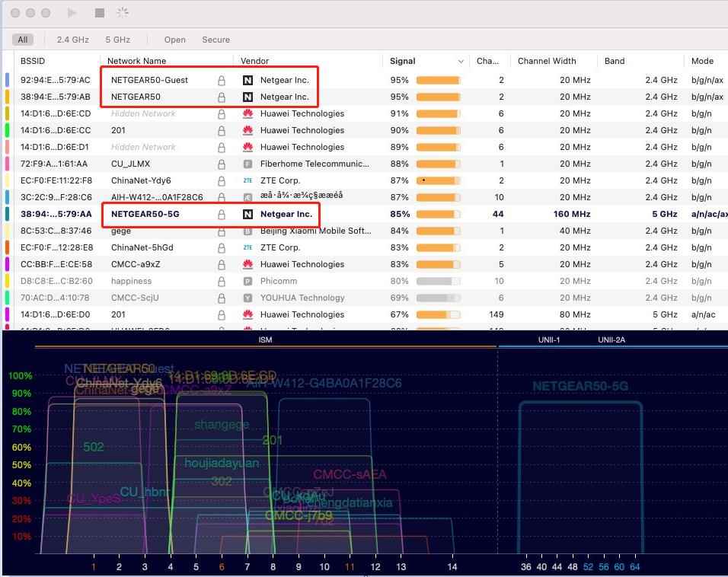The height and width of the screenshot is (577, 728).
Task: Click the color swatch for NETGEAR50-Guest row
Action: coord(7,80)
